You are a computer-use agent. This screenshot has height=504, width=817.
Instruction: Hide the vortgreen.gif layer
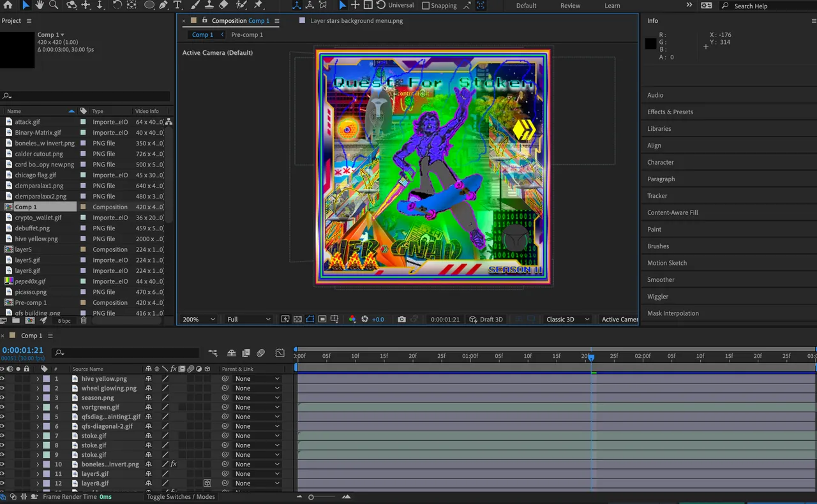tap(2, 407)
